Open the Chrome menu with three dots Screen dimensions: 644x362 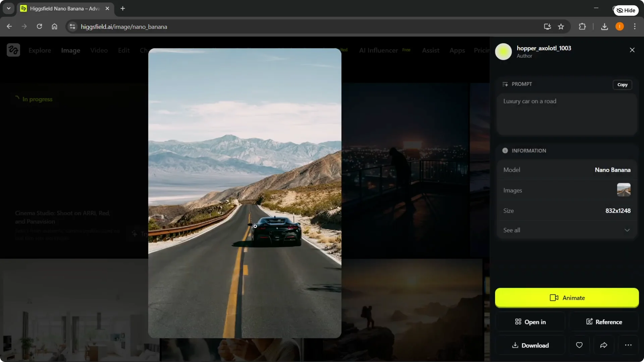tap(635, 26)
